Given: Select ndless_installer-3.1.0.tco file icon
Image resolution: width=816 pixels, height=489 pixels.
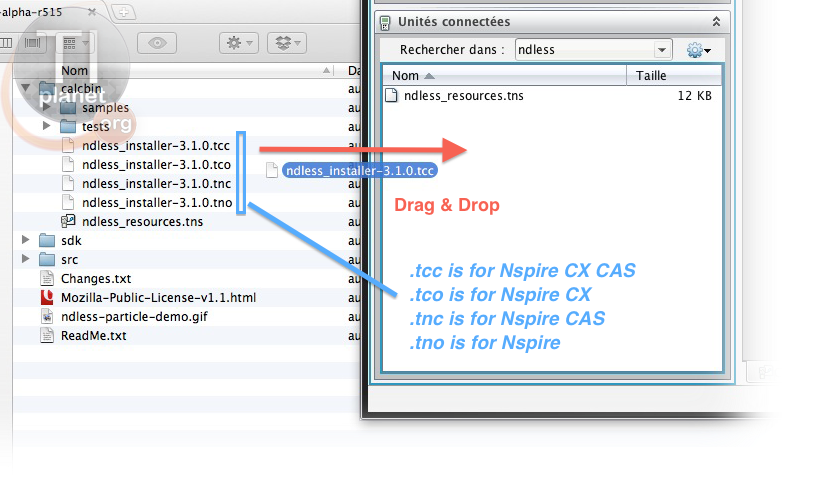Looking at the screenshot, I should point(68,164).
